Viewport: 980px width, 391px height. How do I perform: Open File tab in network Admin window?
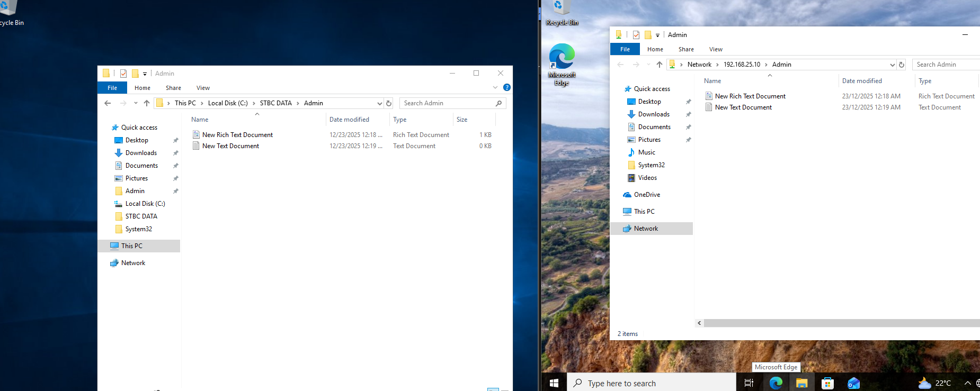tap(625, 49)
